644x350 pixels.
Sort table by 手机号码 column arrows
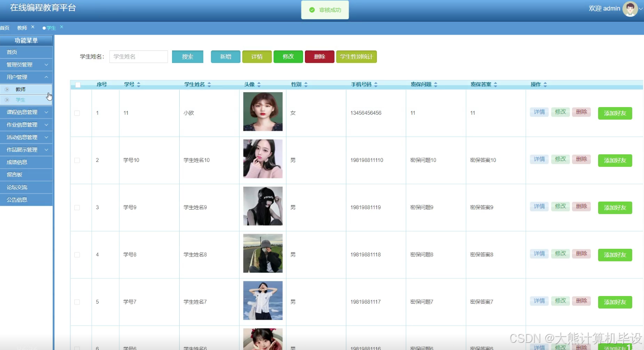coord(376,85)
